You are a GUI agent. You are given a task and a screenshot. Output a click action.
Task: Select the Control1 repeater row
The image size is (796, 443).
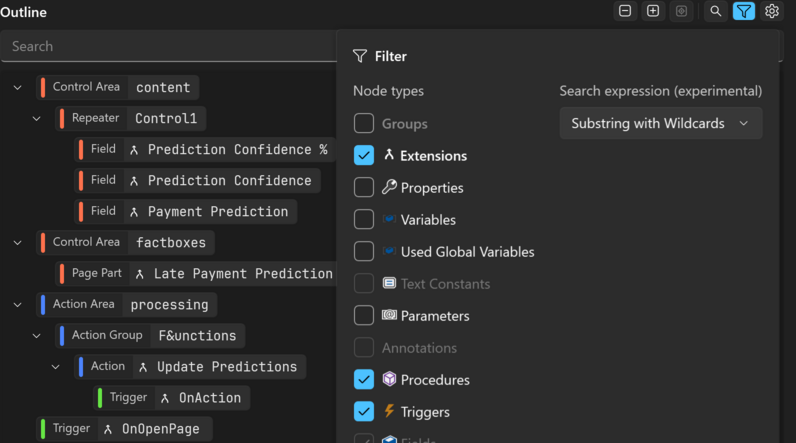(x=130, y=118)
